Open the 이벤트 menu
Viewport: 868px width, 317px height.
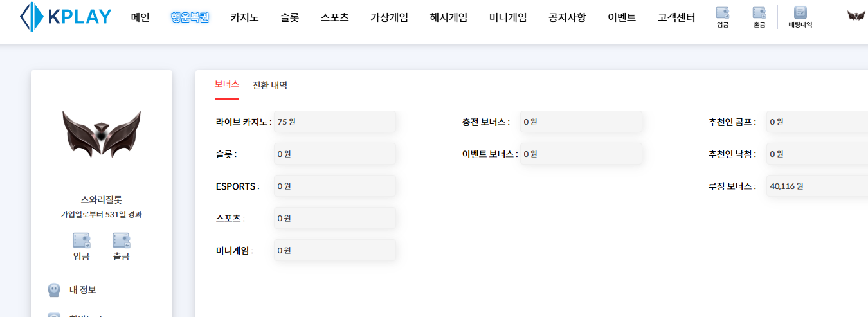coord(622,17)
